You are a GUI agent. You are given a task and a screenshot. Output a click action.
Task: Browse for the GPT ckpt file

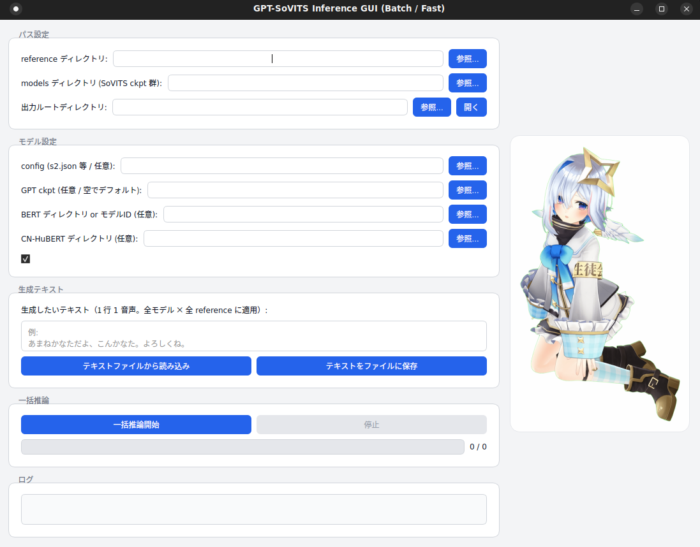pyautogui.click(x=467, y=190)
